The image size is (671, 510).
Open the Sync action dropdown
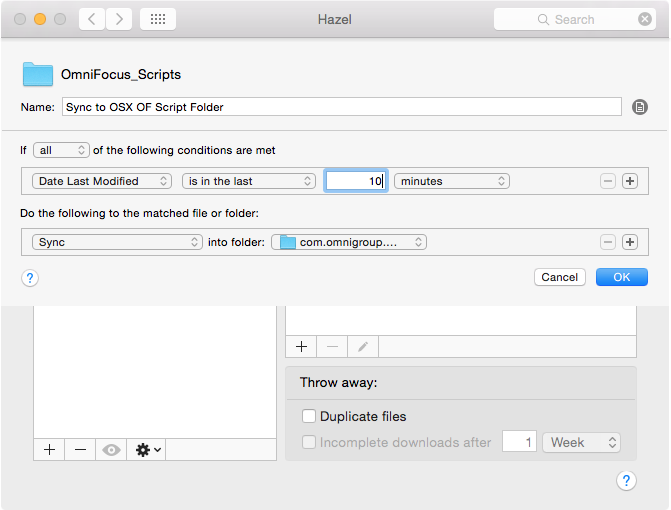click(117, 242)
